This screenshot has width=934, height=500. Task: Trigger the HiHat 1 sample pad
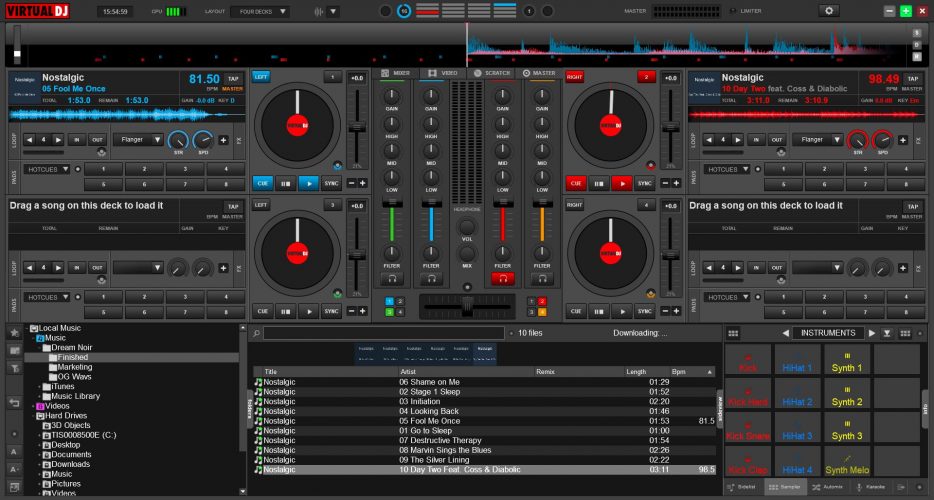[797, 360]
